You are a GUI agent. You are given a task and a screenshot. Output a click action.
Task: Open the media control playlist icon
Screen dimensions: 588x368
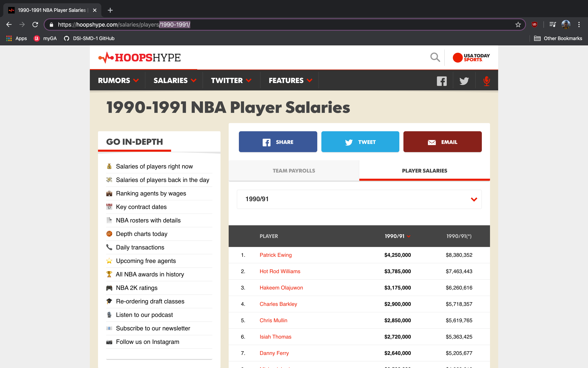552,25
